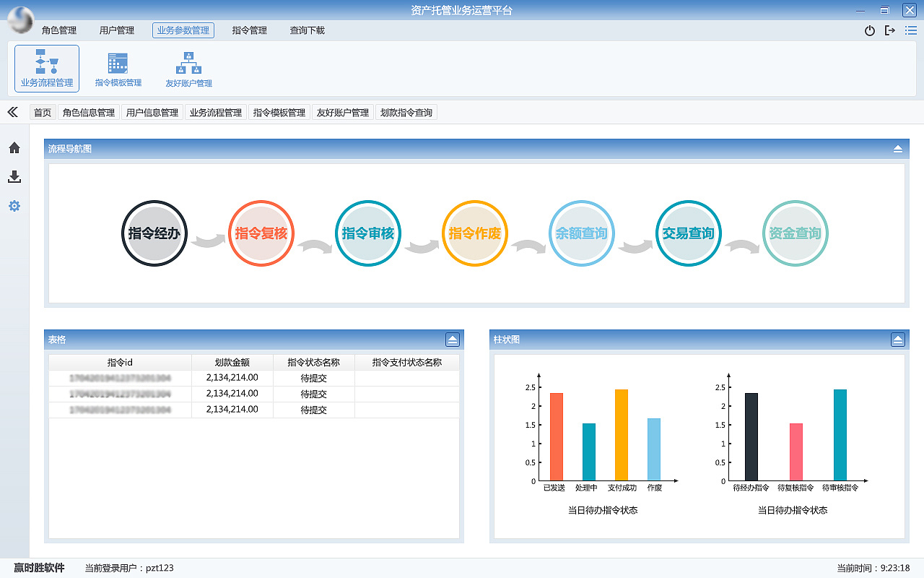Click the logout arrow icon

click(890, 30)
